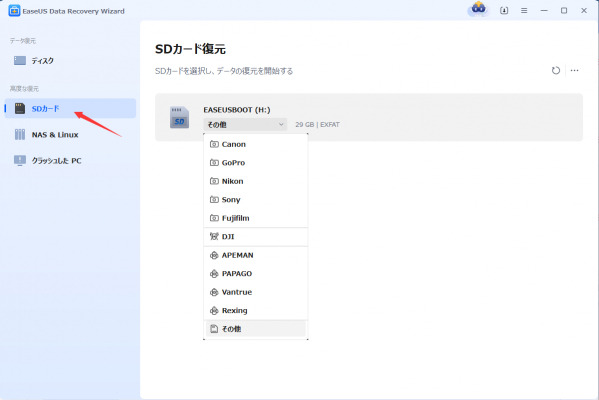Expand the その他 camera brand dropdown
The image size is (599, 400).
245,125
